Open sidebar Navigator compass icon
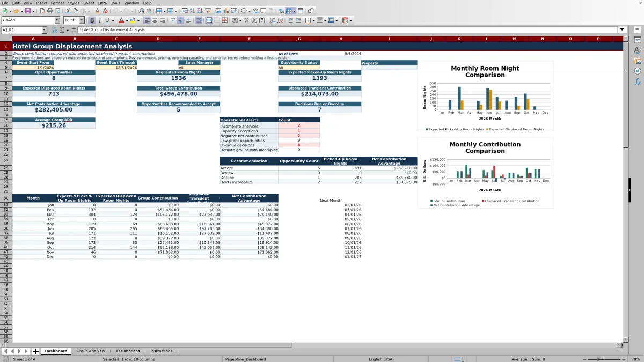644x362 pixels. [638, 71]
